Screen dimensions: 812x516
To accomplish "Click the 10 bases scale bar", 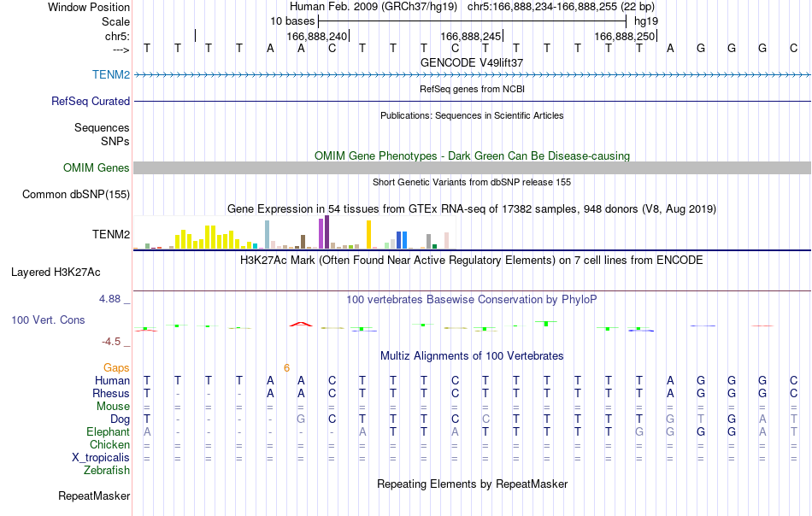I will (x=472, y=21).
